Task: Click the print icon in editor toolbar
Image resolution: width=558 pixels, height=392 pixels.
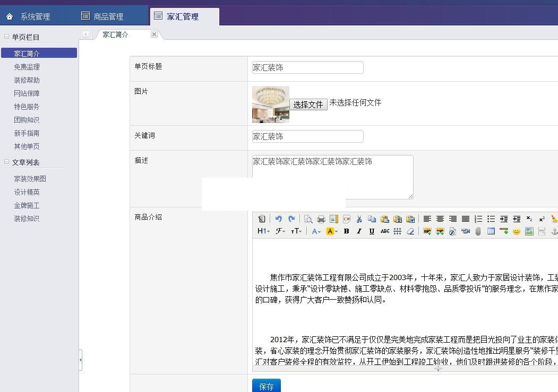Action: coord(321,219)
